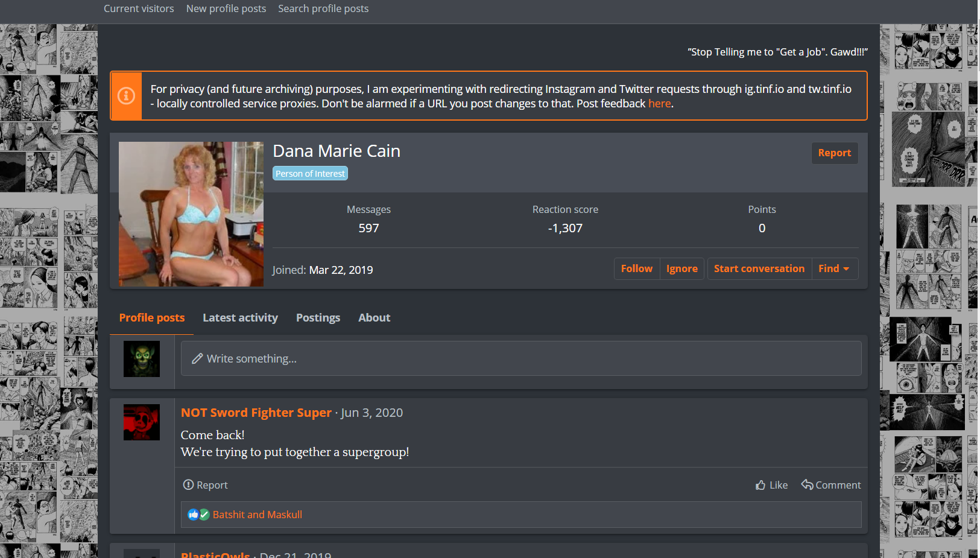Image resolution: width=980 pixels, height=558 pixels.
Task: Start conversation with this user
Action: (x=759, y=268)
